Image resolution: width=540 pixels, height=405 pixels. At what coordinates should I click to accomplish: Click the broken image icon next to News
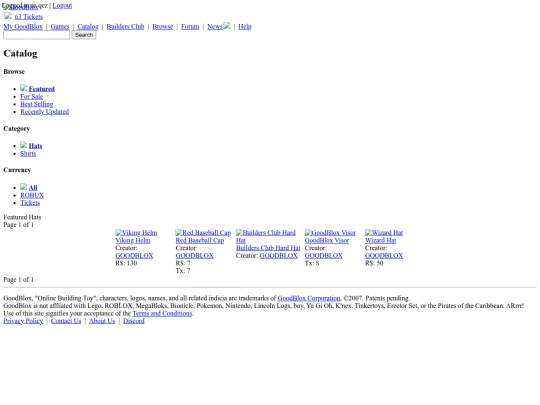[x=227, y=25]
